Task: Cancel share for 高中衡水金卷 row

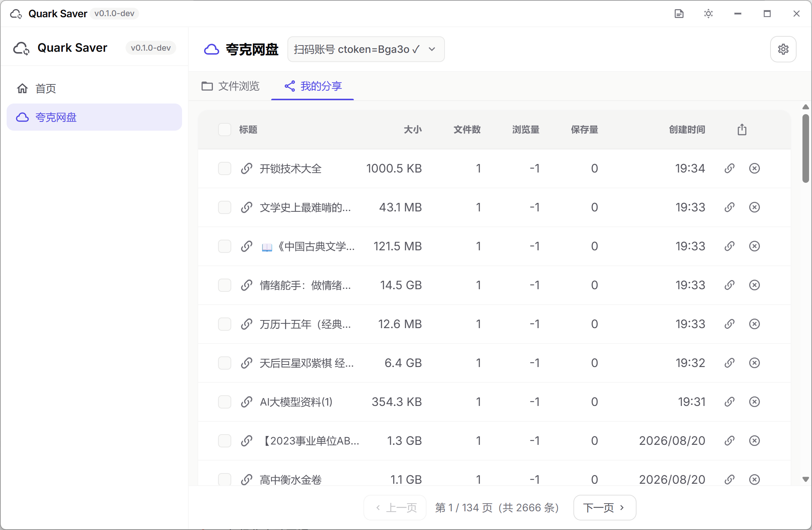Action: point(754,480)
